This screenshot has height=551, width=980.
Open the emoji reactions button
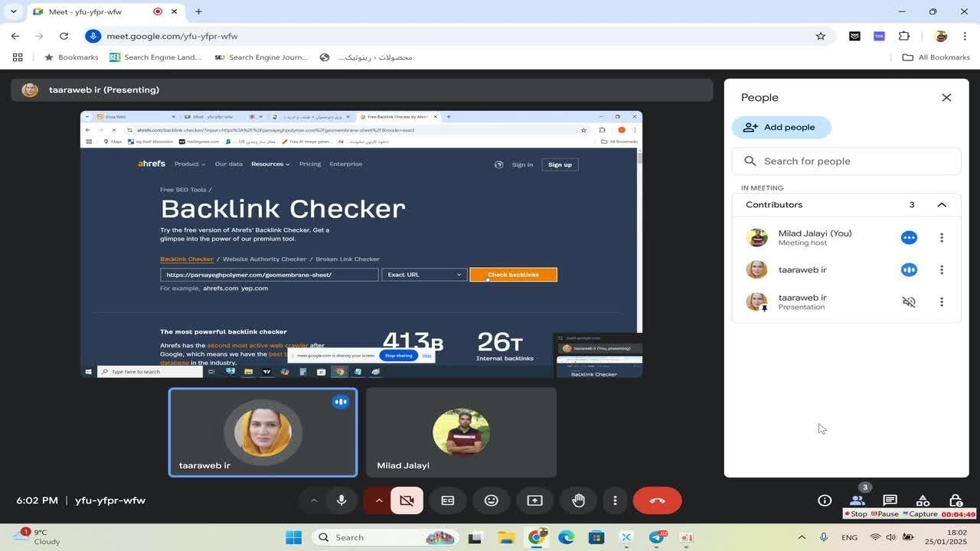tap(492, 500)
